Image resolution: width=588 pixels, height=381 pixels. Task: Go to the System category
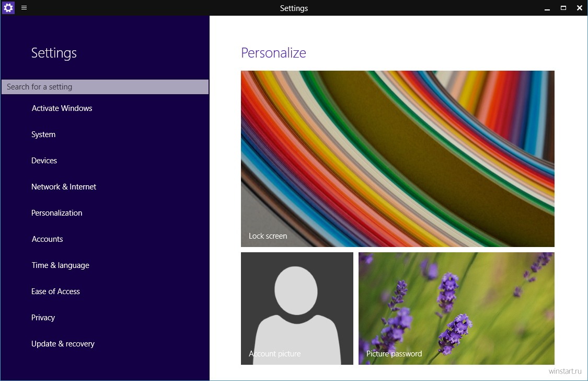pos(43,135)
